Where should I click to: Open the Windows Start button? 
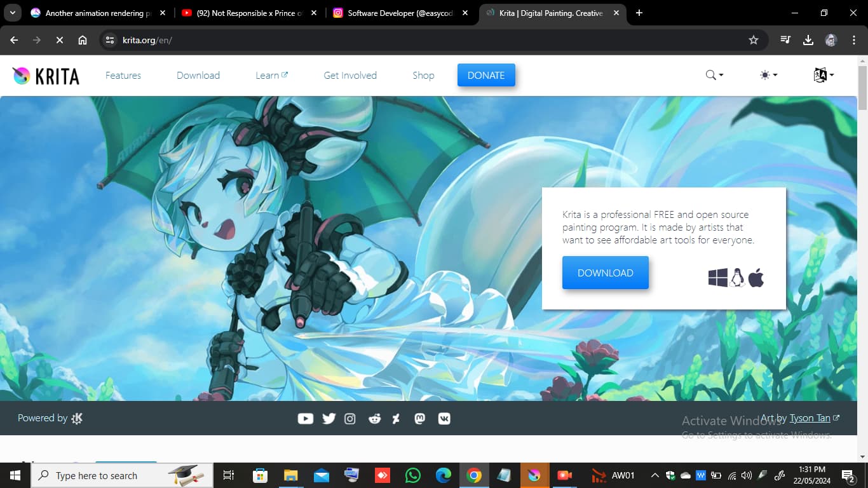(x=15, y=475)
